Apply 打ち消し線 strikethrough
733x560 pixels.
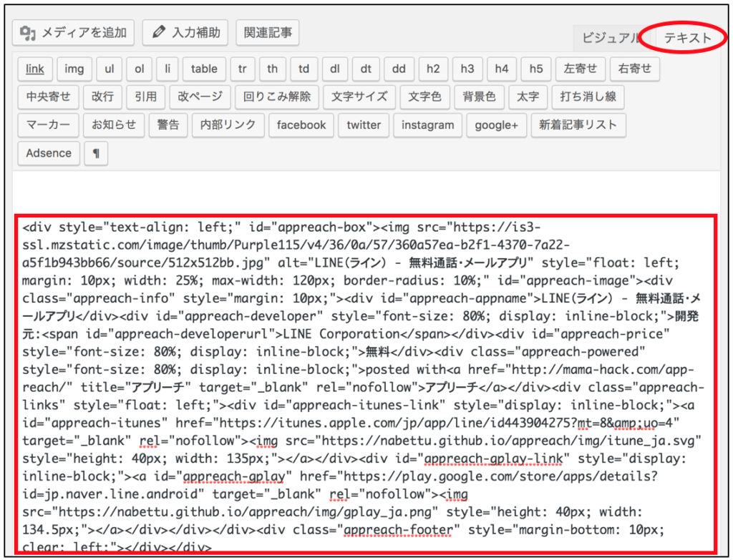pyautogui.click(x=588, y=97)
